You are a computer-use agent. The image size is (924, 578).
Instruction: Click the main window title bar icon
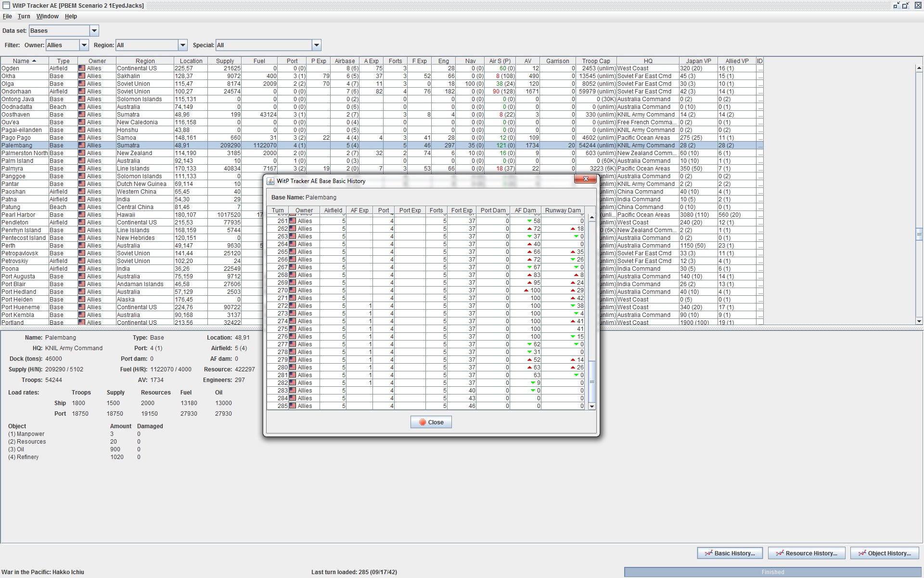point(6,5)
